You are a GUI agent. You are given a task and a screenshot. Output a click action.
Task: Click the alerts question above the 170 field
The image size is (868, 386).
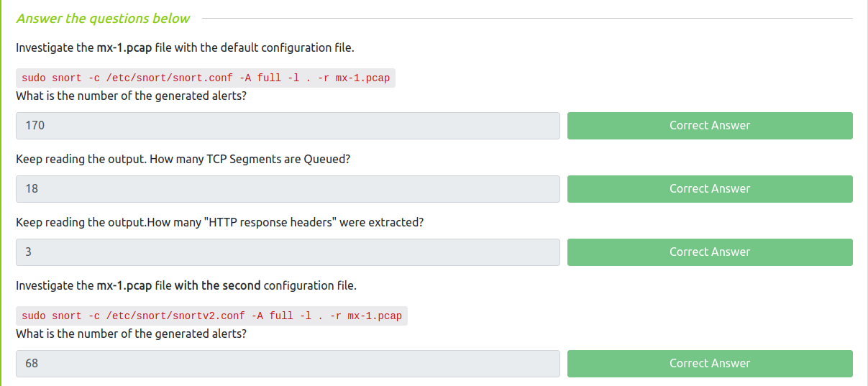(x=131, y=96)
